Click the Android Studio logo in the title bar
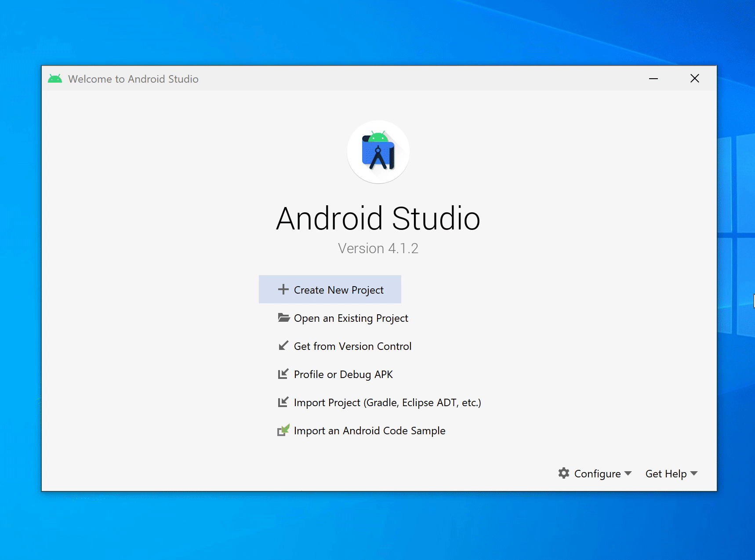755x560 pixels. point(55,78)
